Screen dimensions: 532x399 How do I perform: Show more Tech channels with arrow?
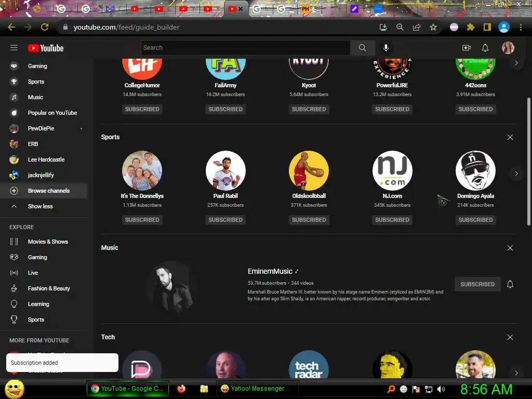tap(516, 373)
